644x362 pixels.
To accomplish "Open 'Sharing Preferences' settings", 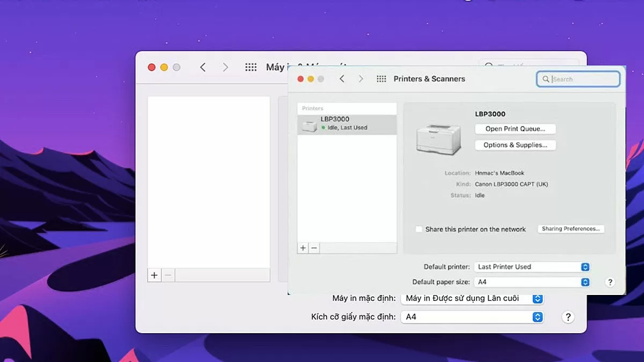I will (570, 228).
